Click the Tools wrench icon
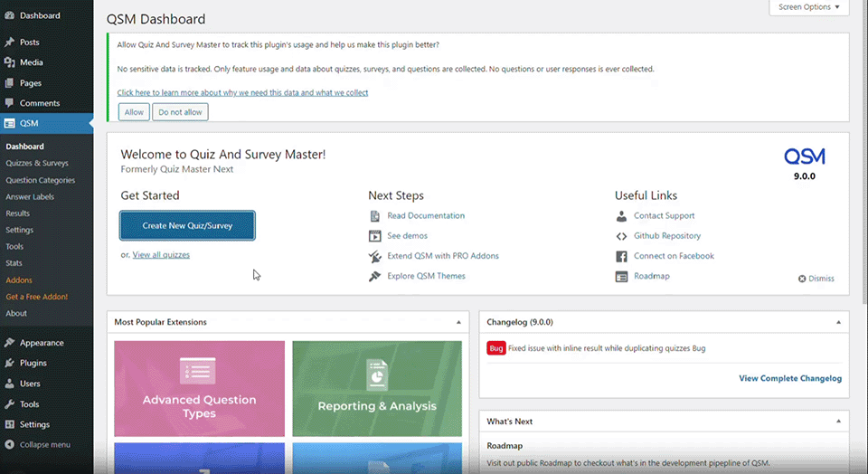The width and height of the screenshot is (868, 474). (x=9, y=404)
